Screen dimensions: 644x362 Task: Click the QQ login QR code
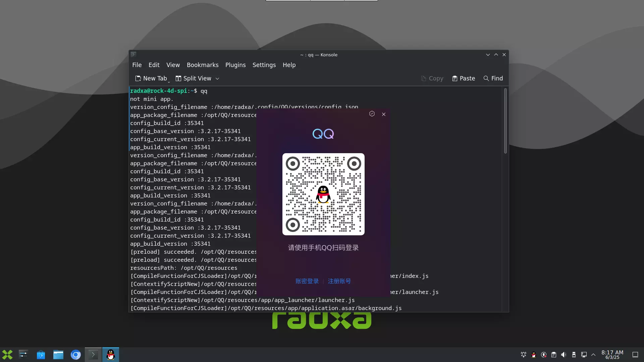pos(323,194)
